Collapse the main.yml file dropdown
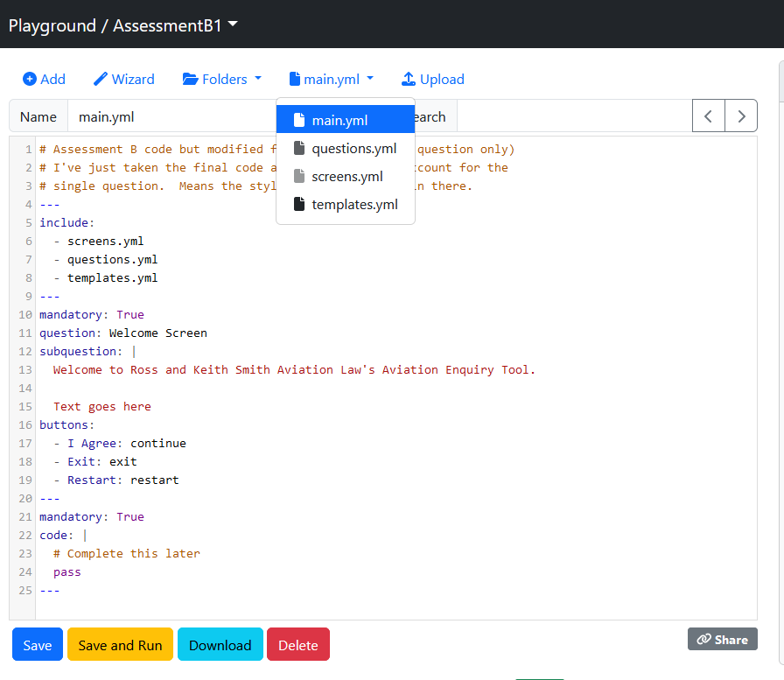This screenshot has height=680, width=784. click(332, 79)
